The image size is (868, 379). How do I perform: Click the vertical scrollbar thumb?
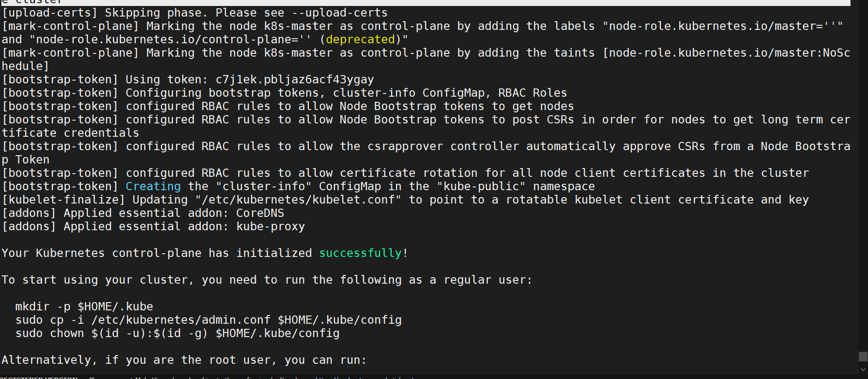click(x=863, y=357)
